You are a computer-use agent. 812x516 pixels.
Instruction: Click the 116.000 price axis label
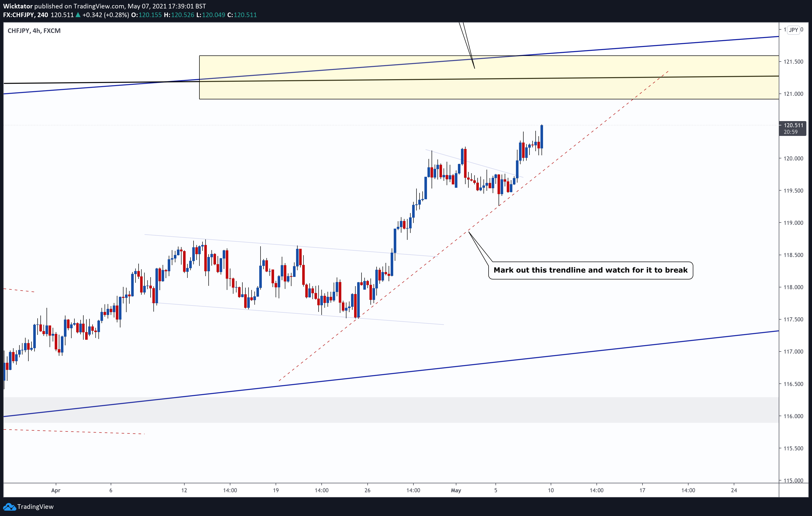point(793,416)
